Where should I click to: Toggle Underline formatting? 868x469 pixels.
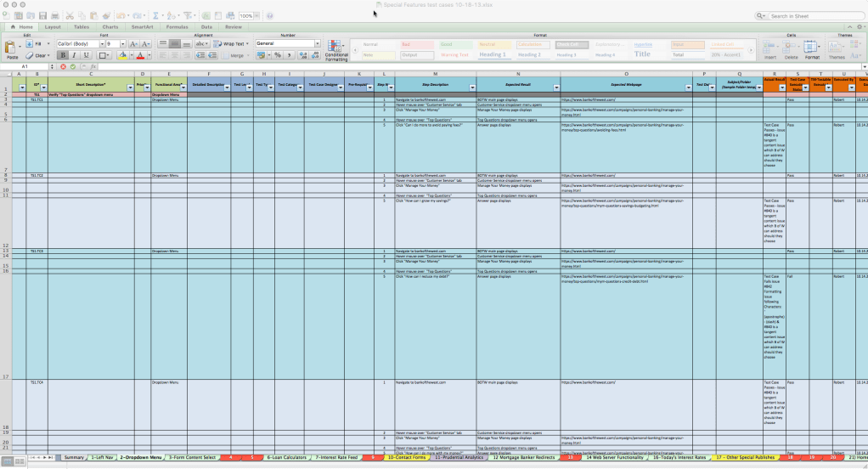pos(84,55)
